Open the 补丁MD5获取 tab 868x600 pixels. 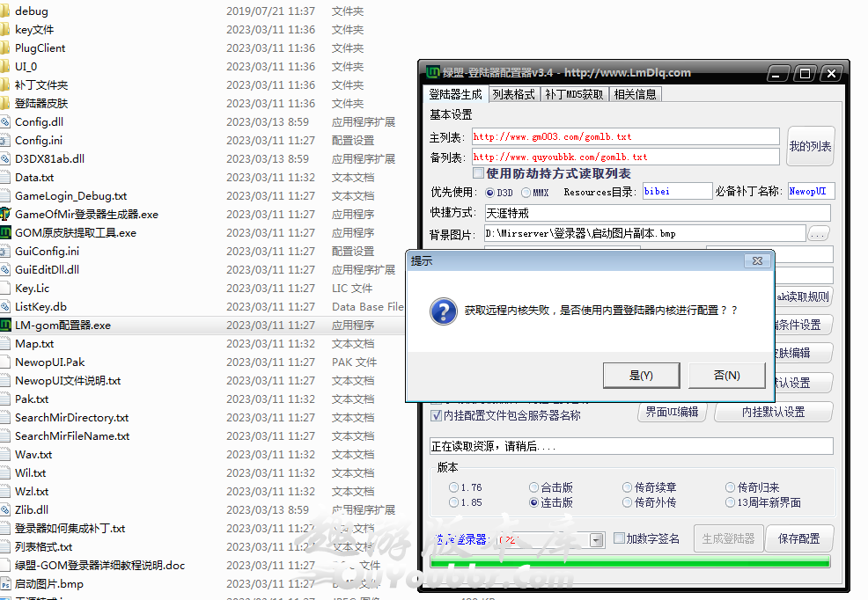tap(574, 94)
